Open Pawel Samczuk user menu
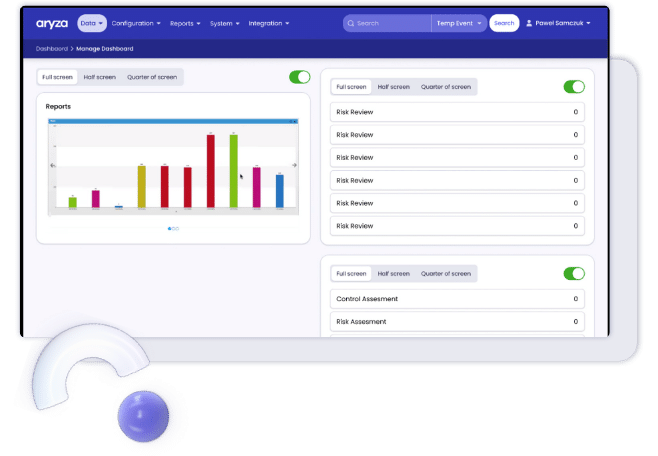Viewport: 658px width, 456px height. tap(559, 23)
